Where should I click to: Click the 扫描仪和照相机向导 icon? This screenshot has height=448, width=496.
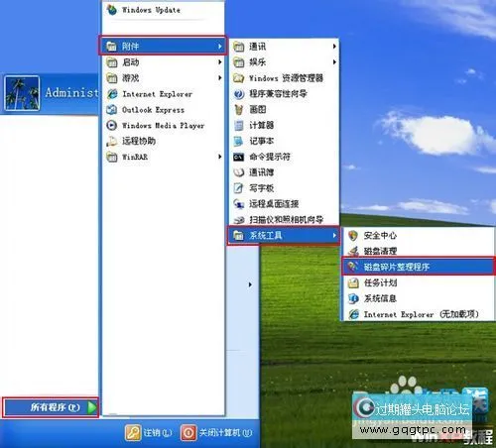pos(239,220)
